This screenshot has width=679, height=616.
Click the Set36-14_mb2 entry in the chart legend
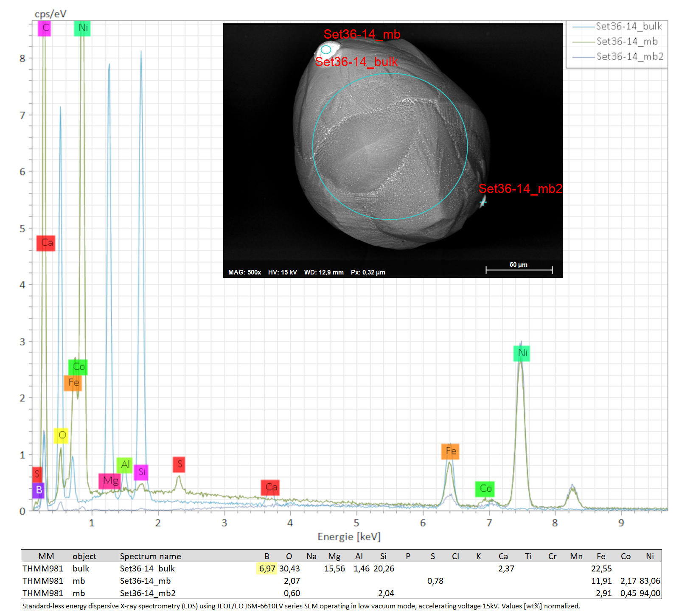[x=617, y=56]
